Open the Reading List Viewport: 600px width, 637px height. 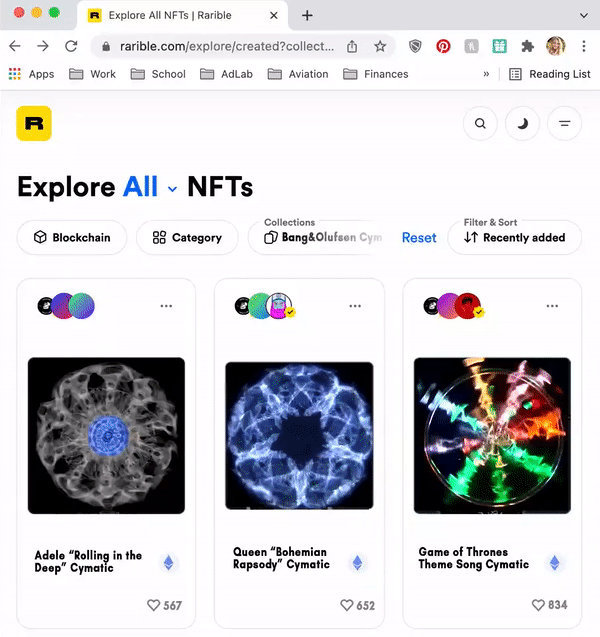click(x=550, y=74)
